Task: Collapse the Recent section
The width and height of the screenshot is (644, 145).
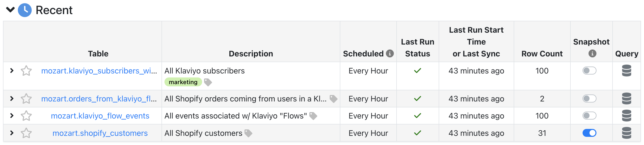Action: [x=10, y=10]
